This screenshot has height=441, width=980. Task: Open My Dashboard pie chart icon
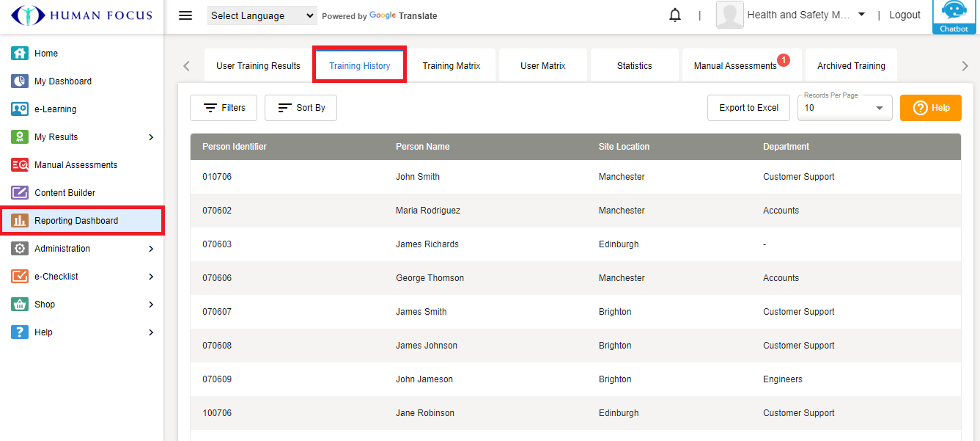pos(20,81)
